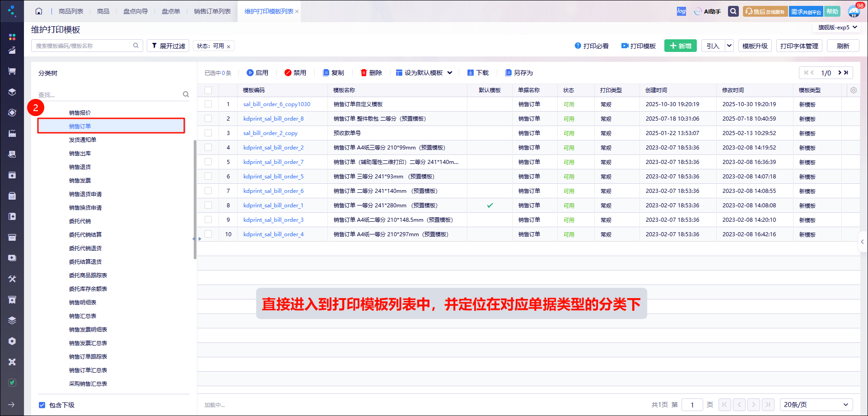The width and height of the screenshot is (868, 416).
Task: Select all rows with header checkbox
Action: (208, 90)
